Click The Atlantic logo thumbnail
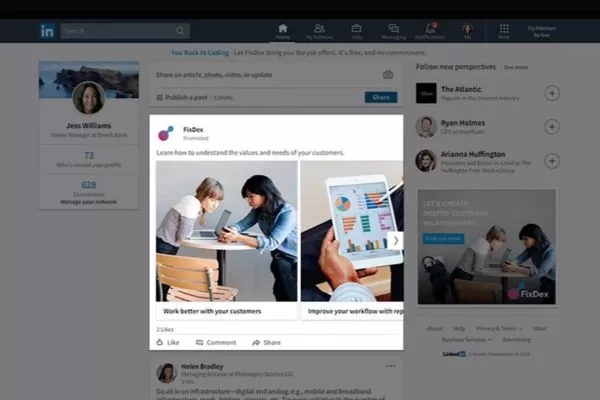The image size is (600, 400). tap(426, 93)
